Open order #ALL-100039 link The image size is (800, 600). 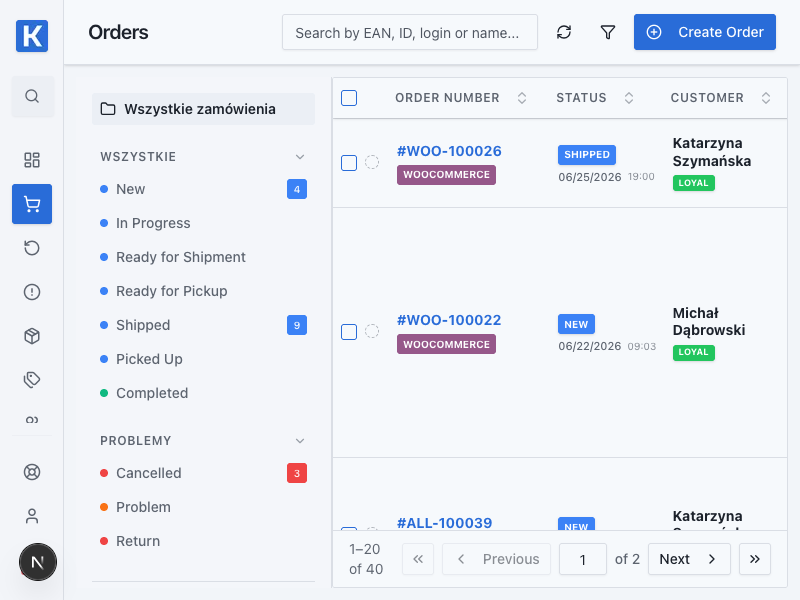pos(444,522)
